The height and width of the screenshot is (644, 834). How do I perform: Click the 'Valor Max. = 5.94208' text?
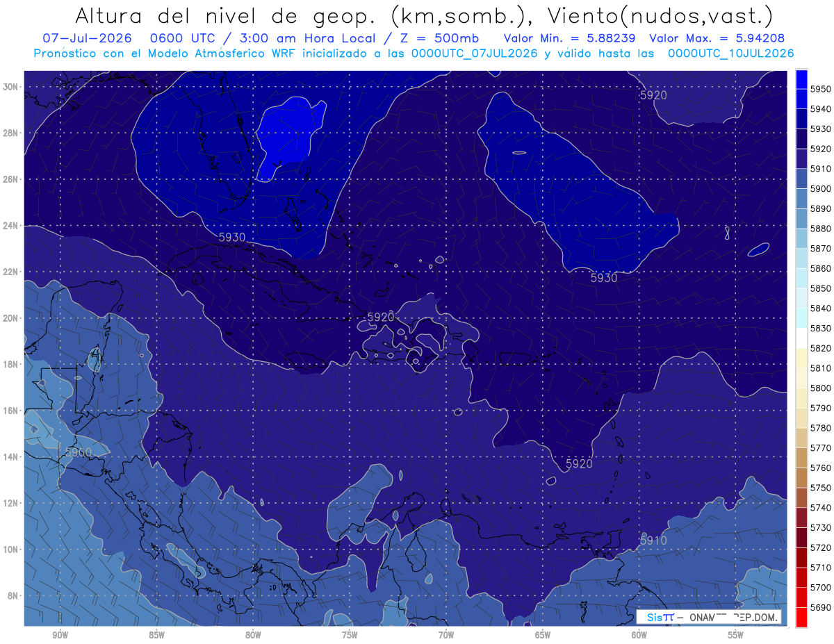tap(717, 38)
